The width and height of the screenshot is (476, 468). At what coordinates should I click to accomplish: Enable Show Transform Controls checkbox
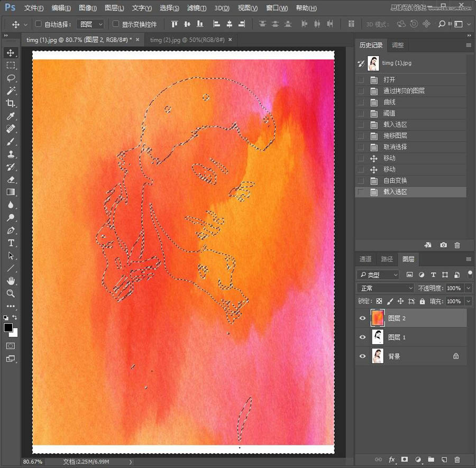pos(116,24)
